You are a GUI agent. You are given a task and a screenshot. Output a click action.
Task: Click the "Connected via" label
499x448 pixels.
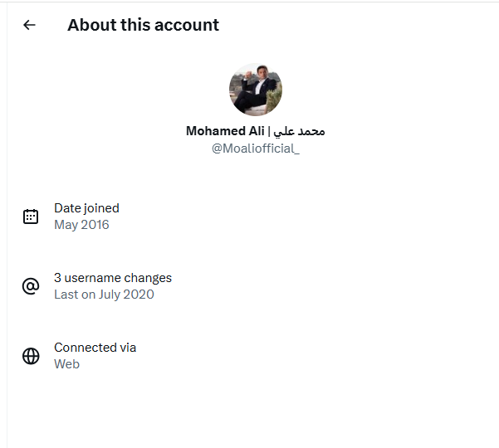[x=95, y=348]
